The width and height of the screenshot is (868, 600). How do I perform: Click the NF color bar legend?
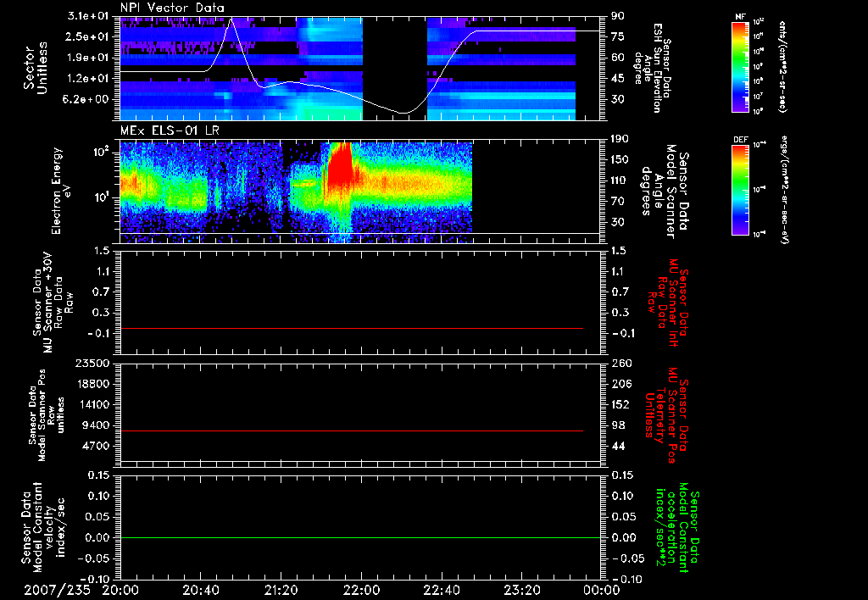[740, 66]
